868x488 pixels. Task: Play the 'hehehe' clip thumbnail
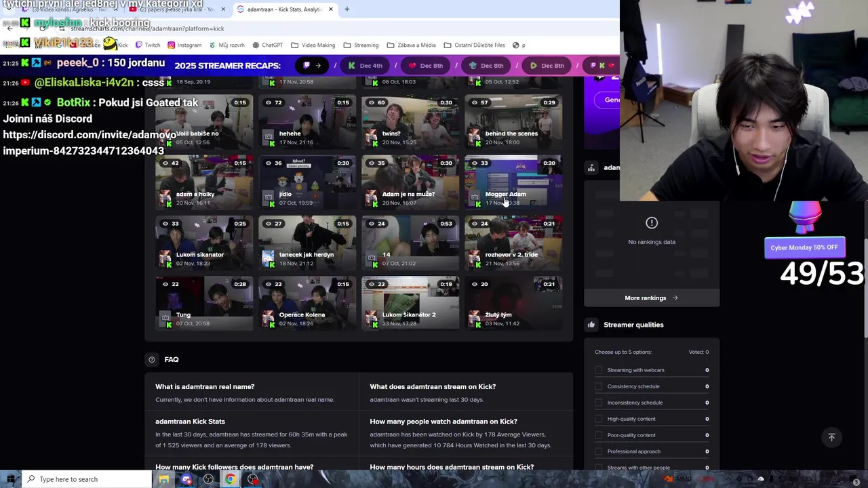307,123
